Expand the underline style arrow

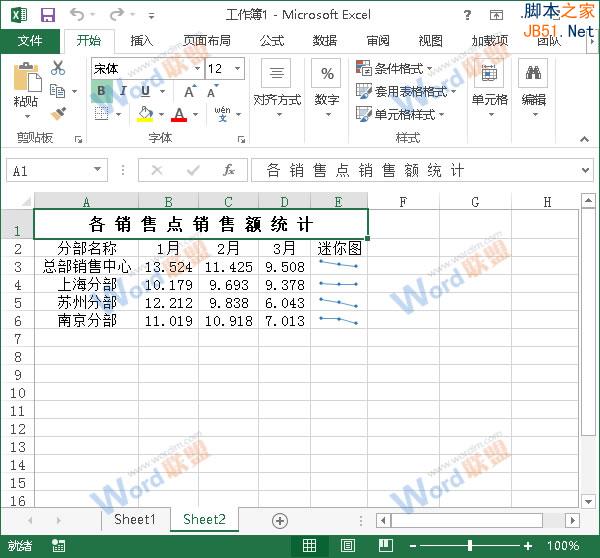[x=163, y=91]
